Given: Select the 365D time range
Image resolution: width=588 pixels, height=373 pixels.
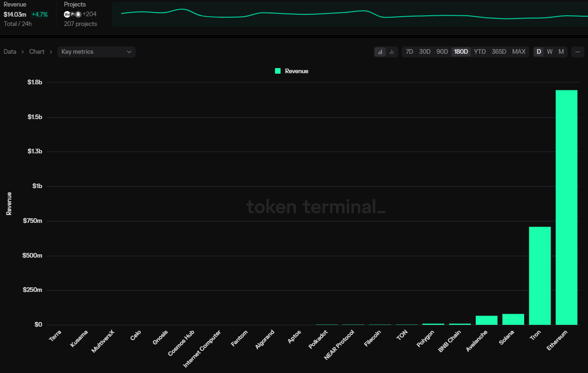Looking at the screenshot, I should point(499,52).
